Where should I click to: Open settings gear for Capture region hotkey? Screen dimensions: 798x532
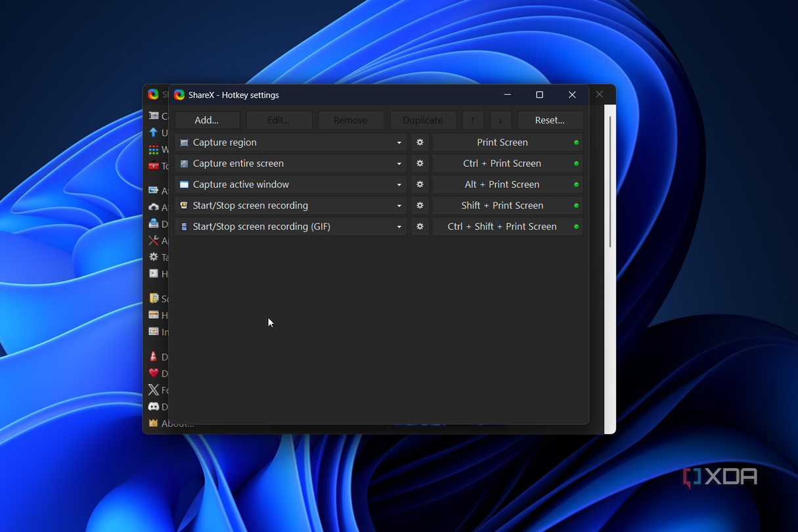tap(420, 143)
